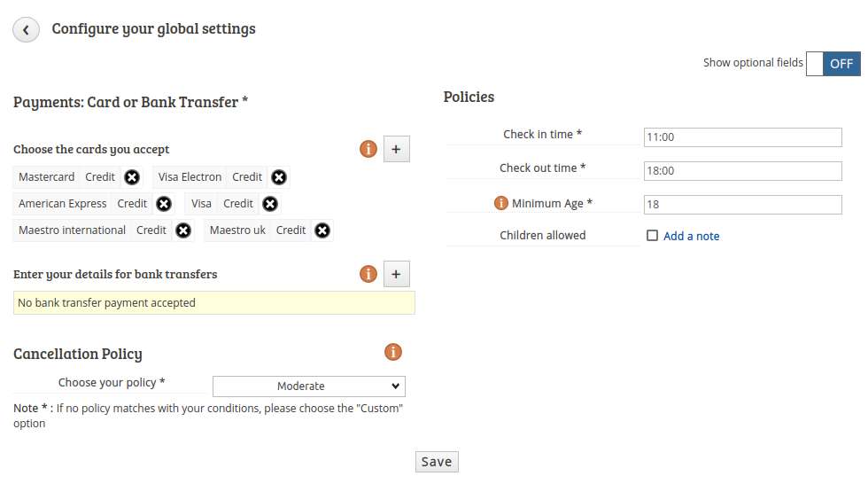Remove the Visa Credit card entry
Image resolution: width=868 pixels, height=484 pixels.
[x=270, y=204]
